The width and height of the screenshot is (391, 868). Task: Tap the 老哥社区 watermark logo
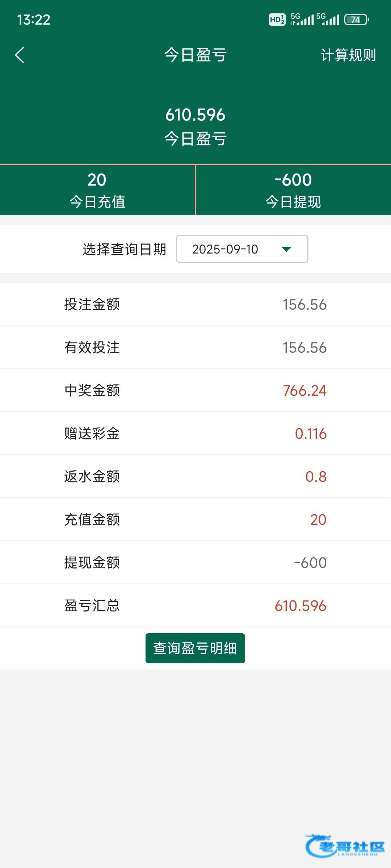click(345, 846)
